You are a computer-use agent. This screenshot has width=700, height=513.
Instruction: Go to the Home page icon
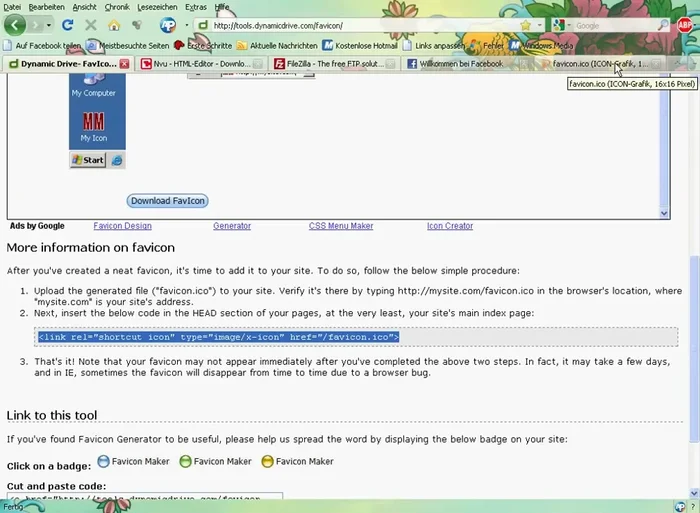click(113, 25)
